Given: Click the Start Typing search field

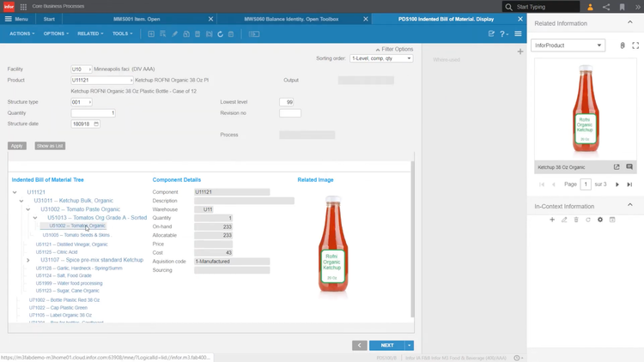Looking at the screenshot, I should (541, 7).
